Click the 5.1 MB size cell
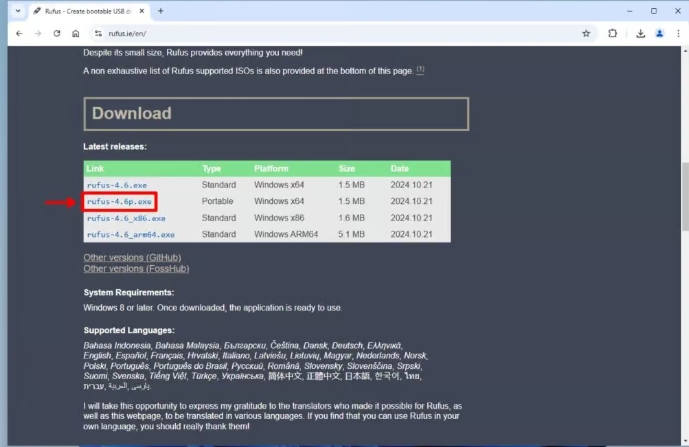This screenshot has width=689, height=447. coord(352,234)
